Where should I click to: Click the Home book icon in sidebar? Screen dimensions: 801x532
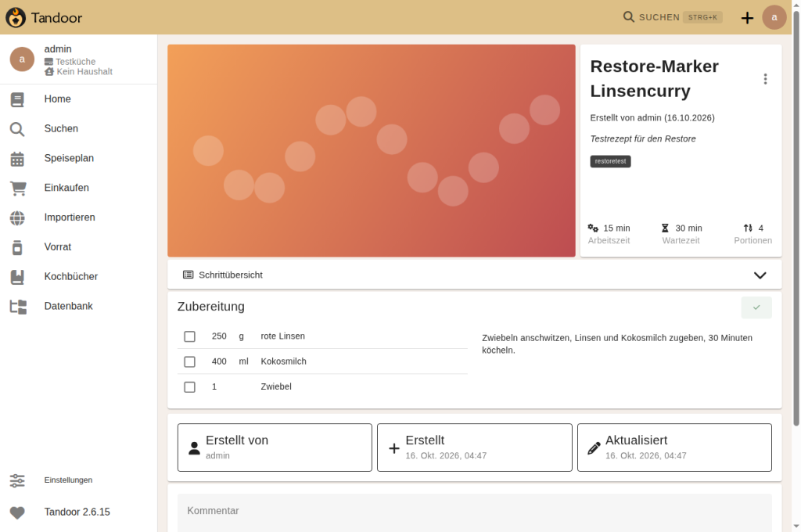coord(17,99)
